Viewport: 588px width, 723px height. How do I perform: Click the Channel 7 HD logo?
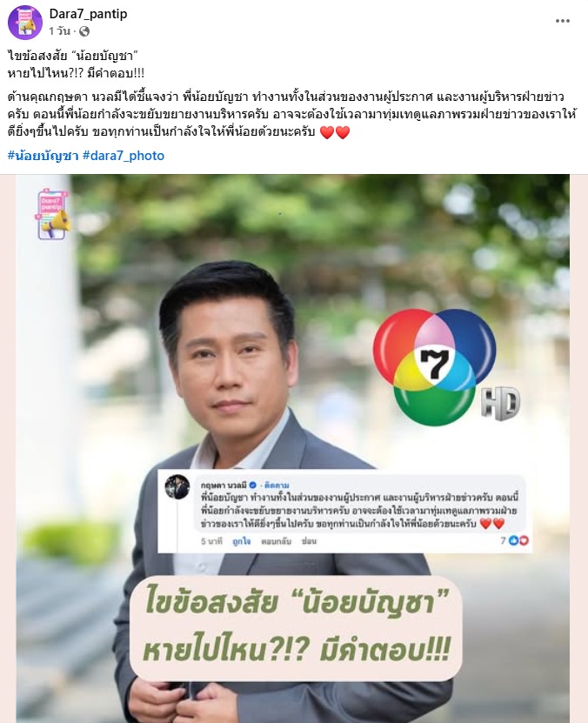pyautogui.click(x=444, y=367)
